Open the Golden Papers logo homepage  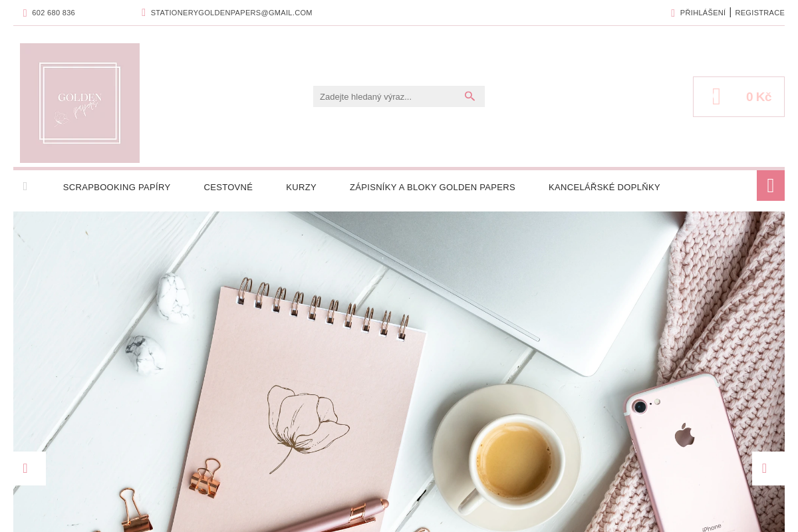tap(80, 103)
